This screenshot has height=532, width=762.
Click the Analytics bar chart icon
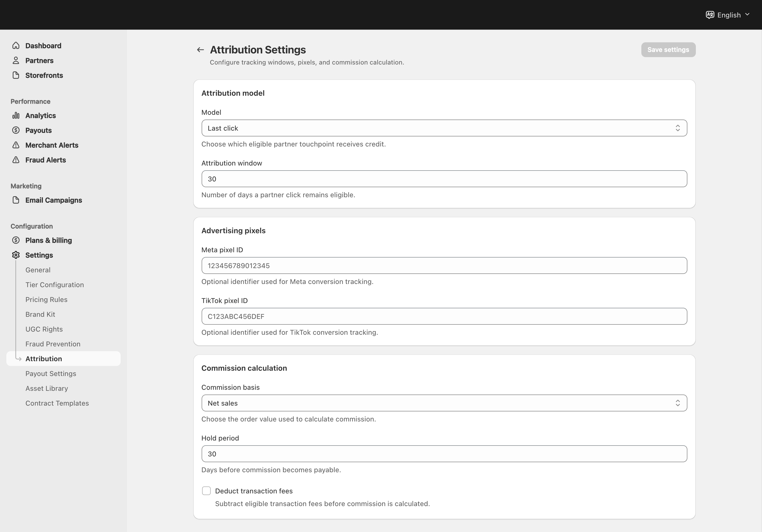16,116
